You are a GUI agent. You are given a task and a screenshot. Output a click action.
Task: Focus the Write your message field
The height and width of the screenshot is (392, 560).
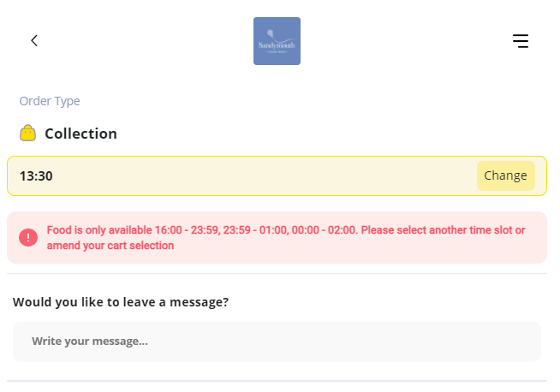(x=277, y=342)
